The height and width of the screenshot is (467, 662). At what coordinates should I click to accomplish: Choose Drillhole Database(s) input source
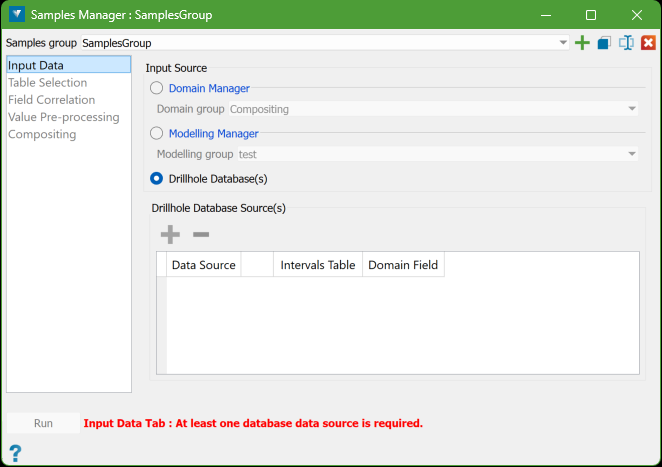(x=157, y=178)
